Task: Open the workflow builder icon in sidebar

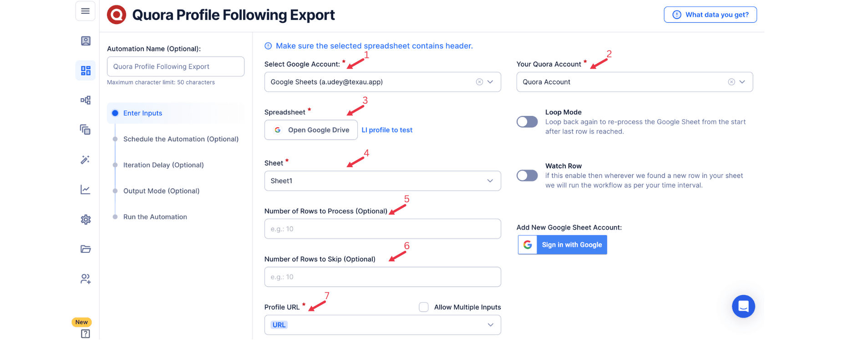Action: 85,100
